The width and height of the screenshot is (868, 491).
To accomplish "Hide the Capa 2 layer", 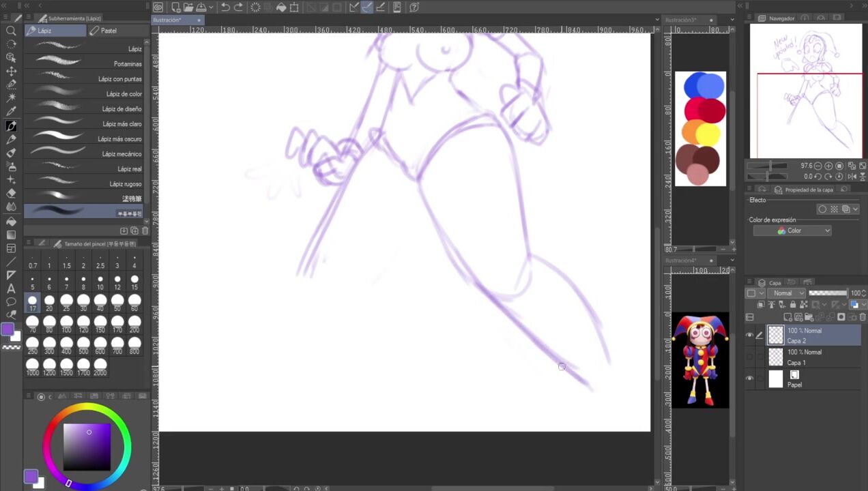I will [749, 335].
